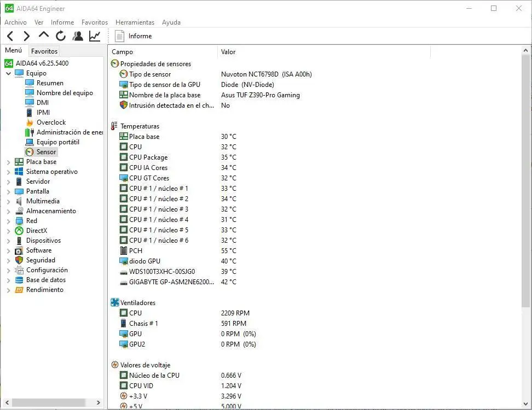Click the Equipo portátil laptop icon
Viewport: 532px width, 410px height.
click(30, 142)
